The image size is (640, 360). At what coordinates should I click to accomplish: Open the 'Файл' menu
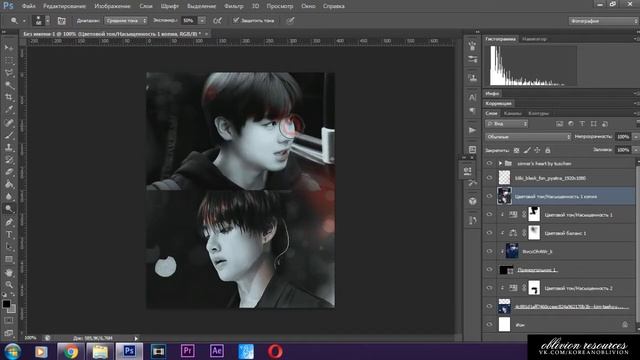point(28,6)
